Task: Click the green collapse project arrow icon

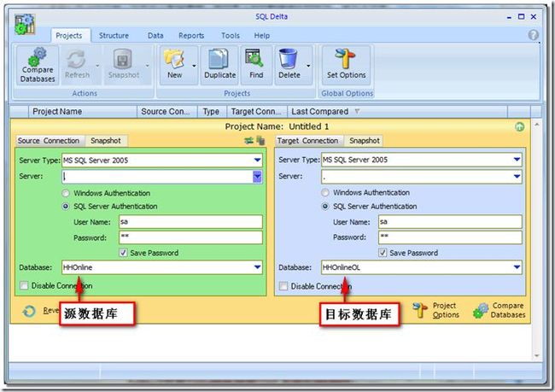Action: 520,126
